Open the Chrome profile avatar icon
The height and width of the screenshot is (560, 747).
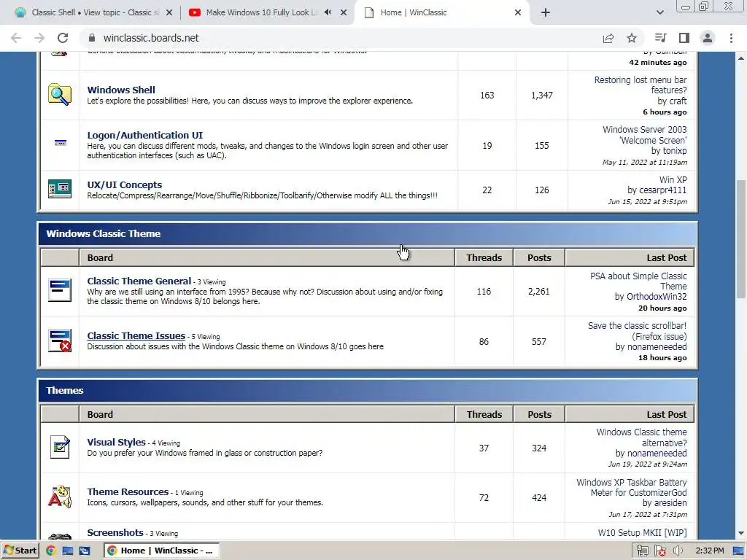(708, 38)
